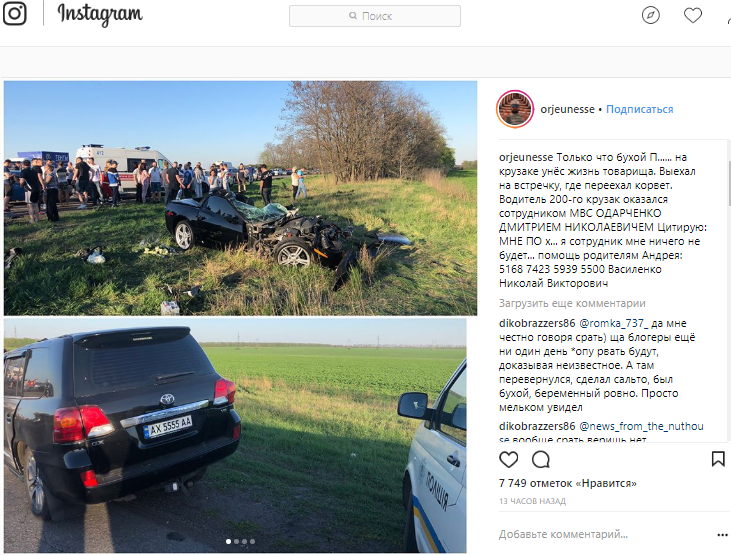Open the orjeunesse username beside the avatar
The height and width of the screenshot is (555, 731).
567,109
